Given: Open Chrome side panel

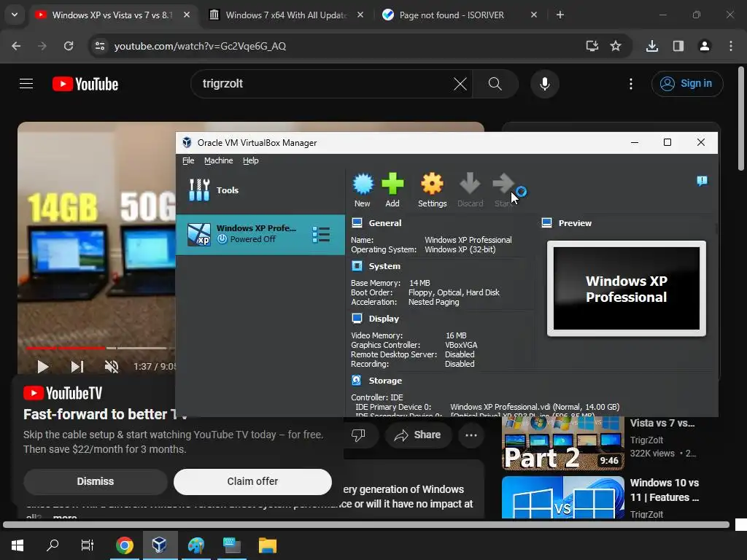Looking at the screenshot, I should pyautogui.click(x=678, y=46).
